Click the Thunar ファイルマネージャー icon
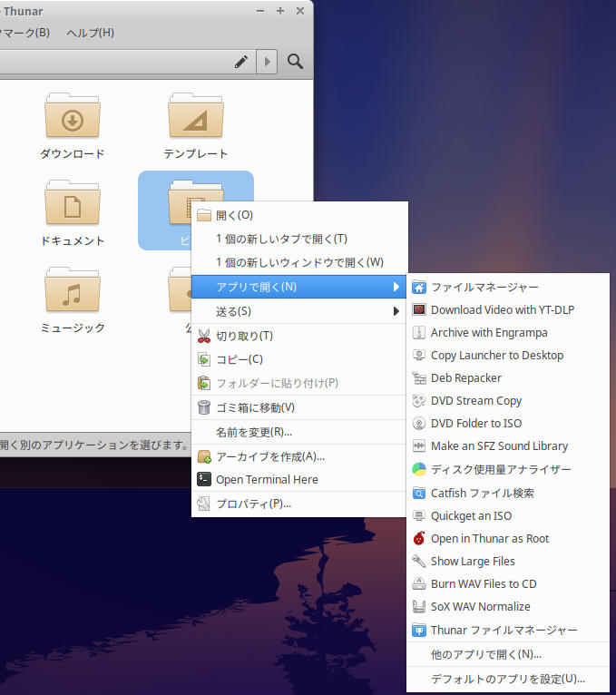The height and width of the screenshot is (695, 616). pyautogui.click(x=419, y=630)
